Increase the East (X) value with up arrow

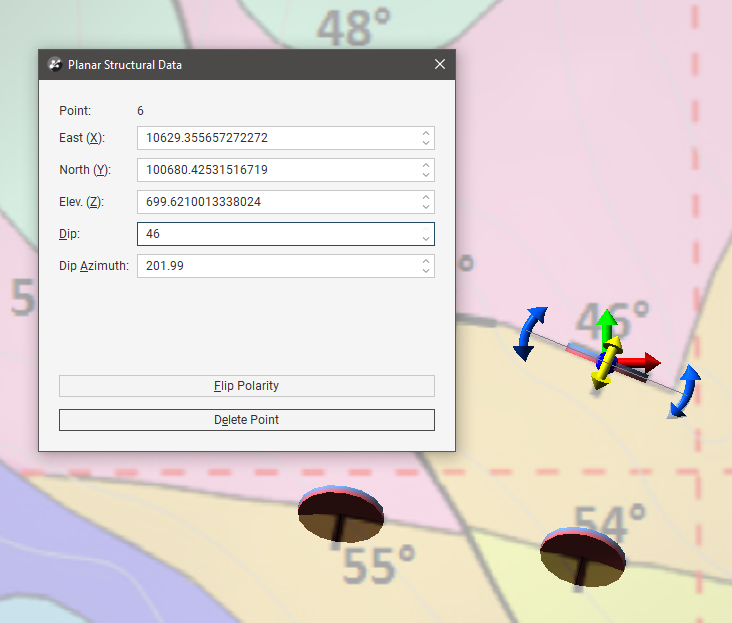click(x=426, y=133)
